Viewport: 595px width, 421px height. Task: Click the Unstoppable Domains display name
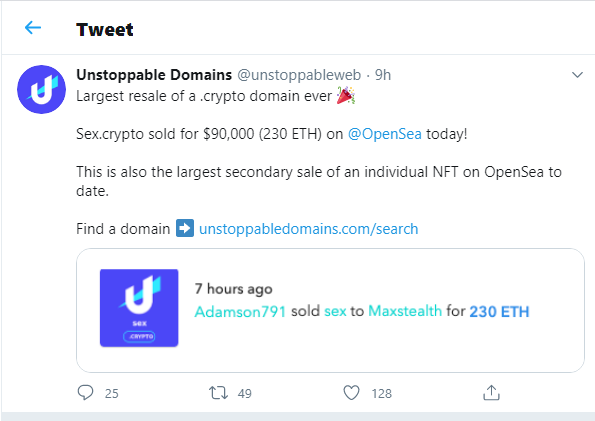154,75
